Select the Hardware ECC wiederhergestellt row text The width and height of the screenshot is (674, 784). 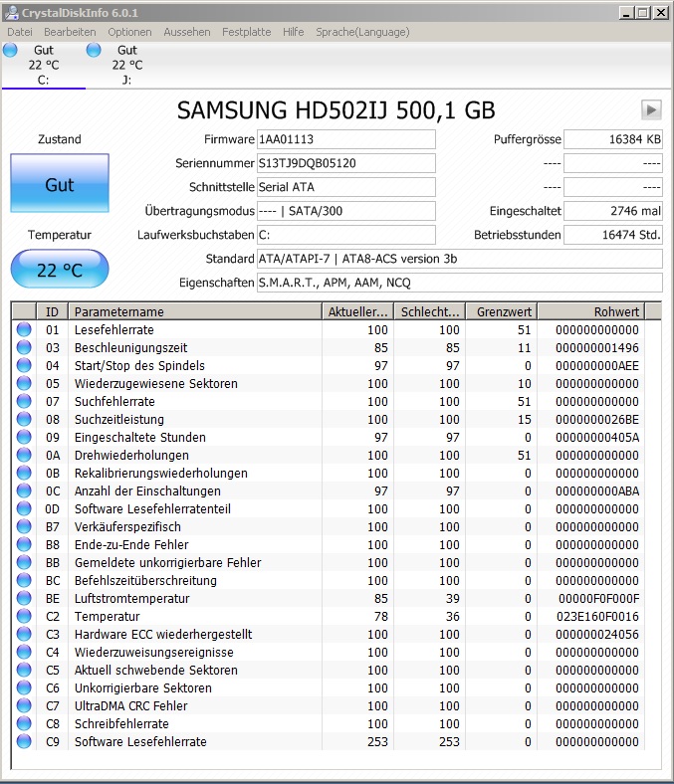pos(163,635)
